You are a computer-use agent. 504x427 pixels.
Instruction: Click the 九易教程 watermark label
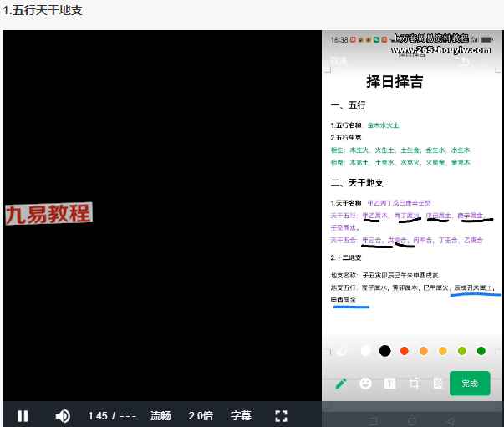click(48, 214)
